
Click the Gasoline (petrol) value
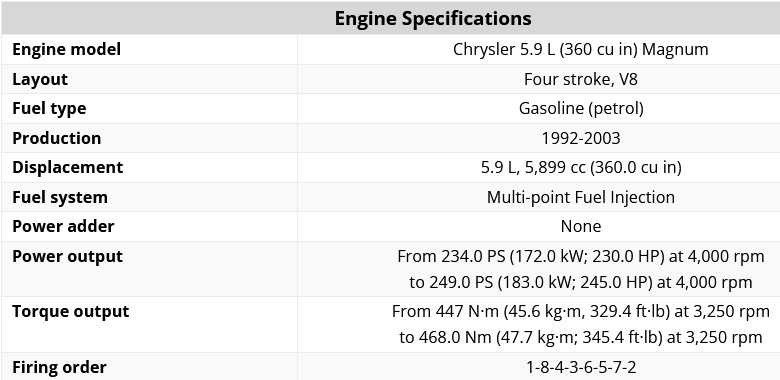581,108
